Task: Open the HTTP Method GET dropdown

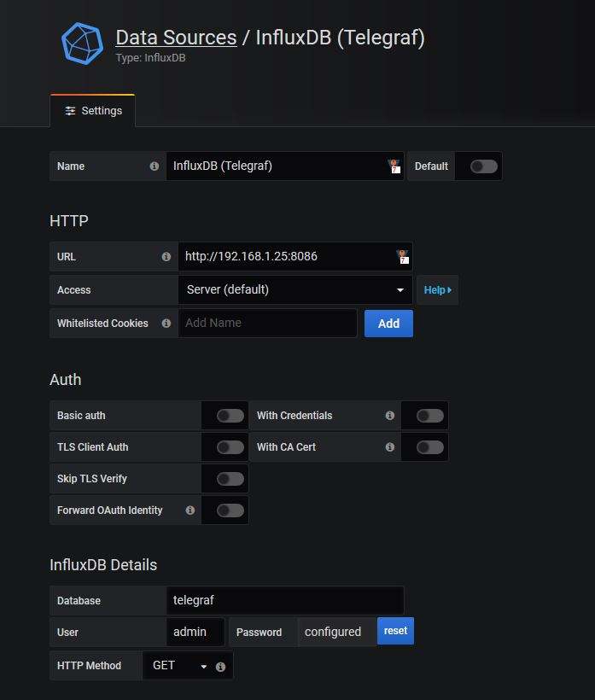Action: tap(179, 666)
